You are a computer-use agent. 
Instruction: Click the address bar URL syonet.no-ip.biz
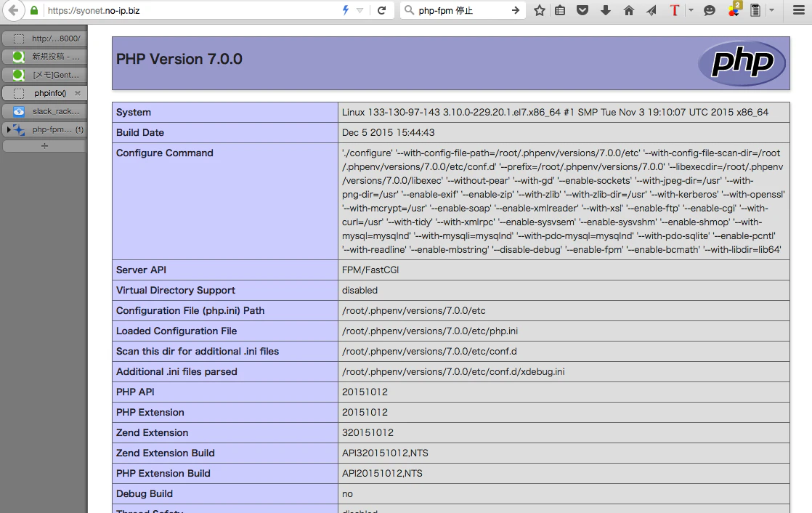click(x=94, y=10)
